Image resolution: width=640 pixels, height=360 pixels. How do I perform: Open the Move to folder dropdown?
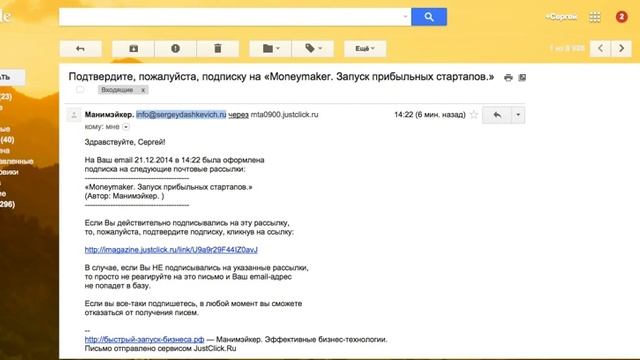271,49
